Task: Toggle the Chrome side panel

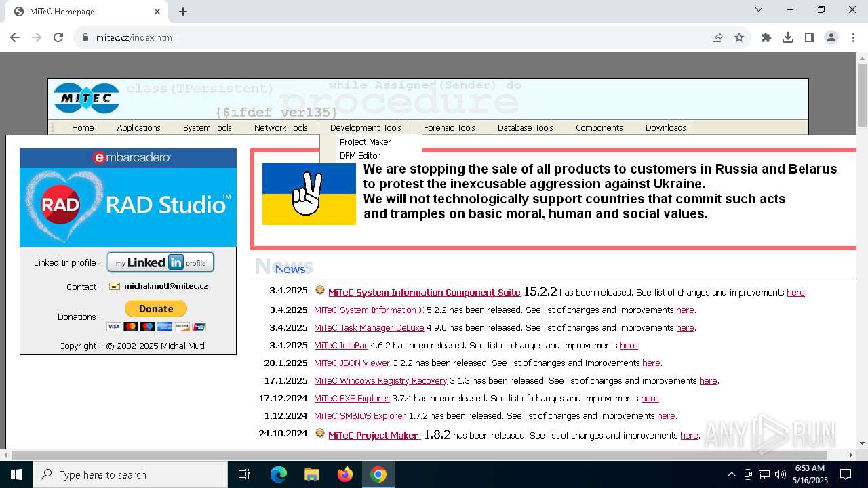Action: tap(810, 37)
